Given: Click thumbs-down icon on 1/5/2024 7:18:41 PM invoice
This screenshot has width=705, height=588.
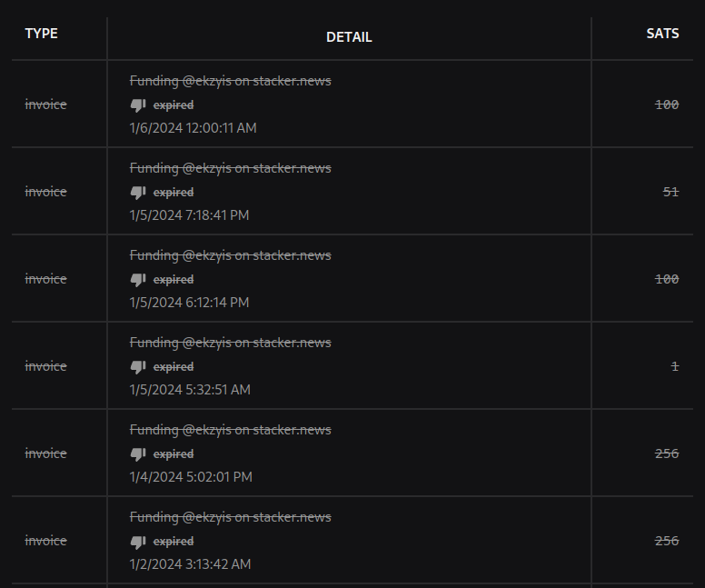Looking at the screenshot, I should tap(138, 192).
